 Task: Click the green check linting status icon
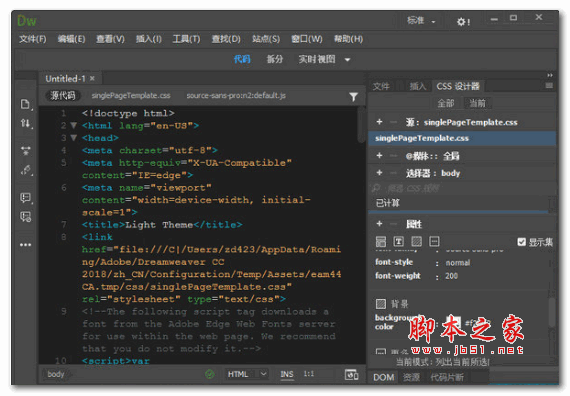pos(210,374)
